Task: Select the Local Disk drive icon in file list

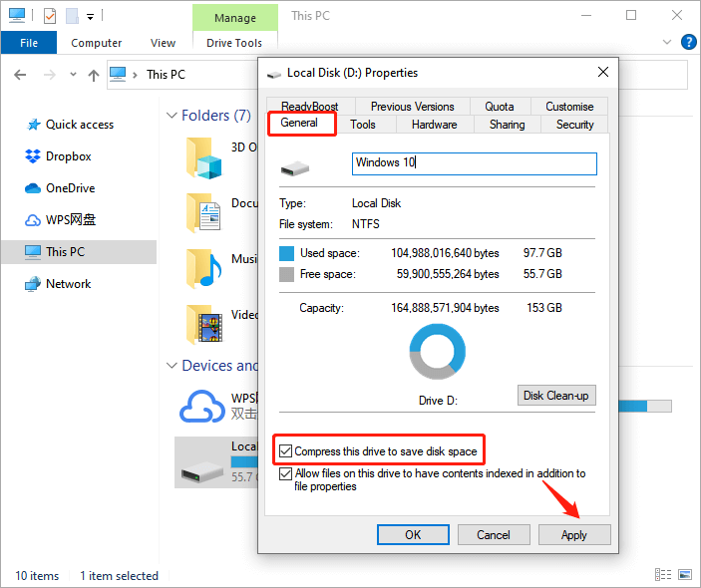Action: [x=202, y=471]
